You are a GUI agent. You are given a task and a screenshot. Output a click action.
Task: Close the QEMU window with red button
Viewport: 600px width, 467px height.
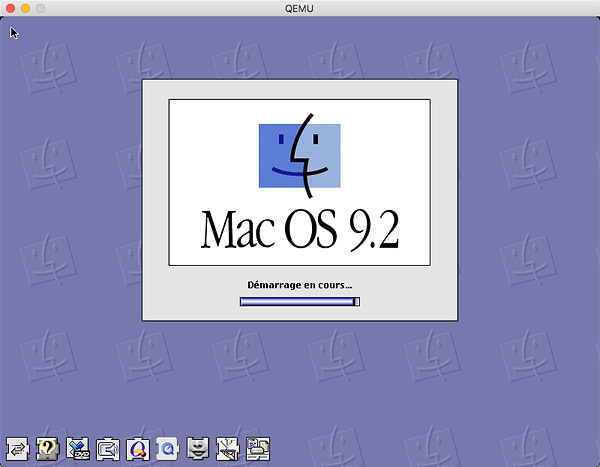[10, 8]
